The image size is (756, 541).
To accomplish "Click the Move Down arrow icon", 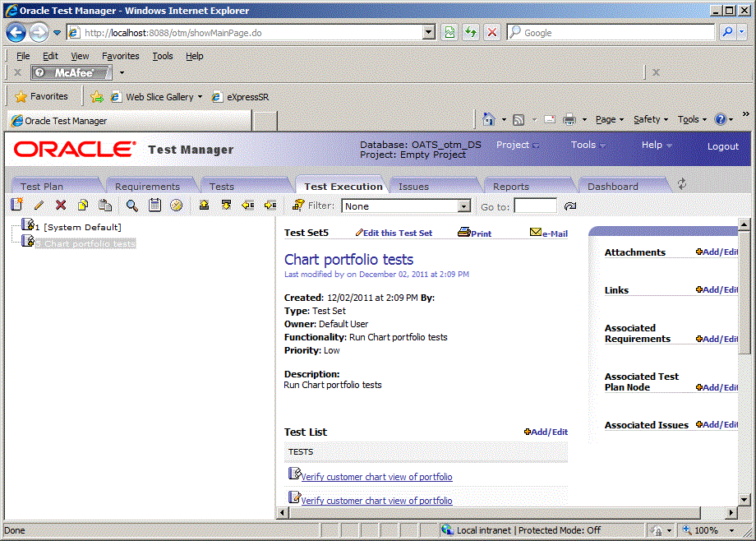I will point(226,205).
